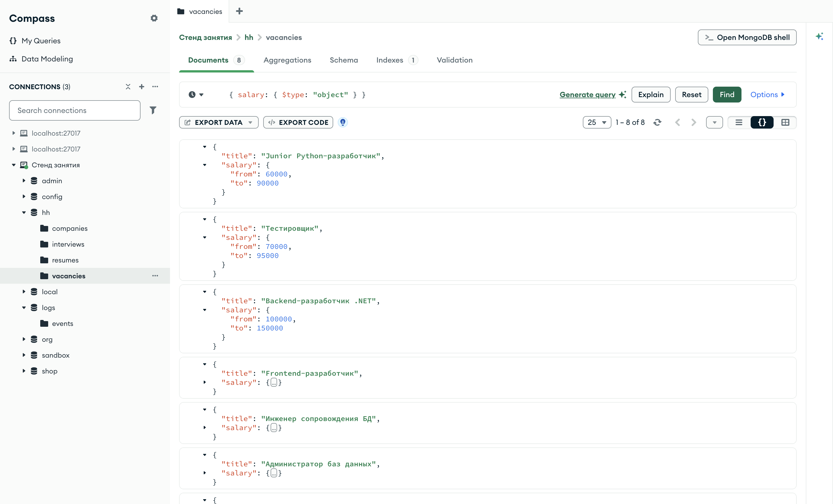This screenshot has width=833, height=504.
Task: Open My Queries
Action: pos(41,41)
